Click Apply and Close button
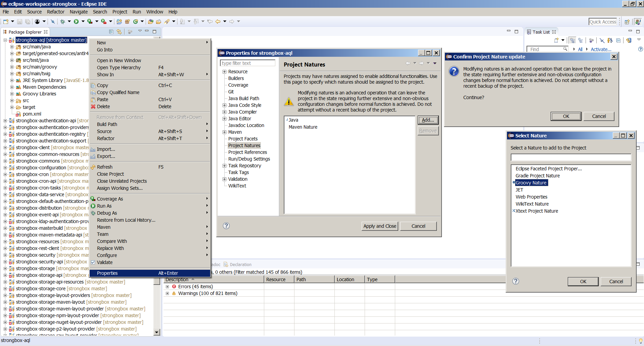 (380, 226)
